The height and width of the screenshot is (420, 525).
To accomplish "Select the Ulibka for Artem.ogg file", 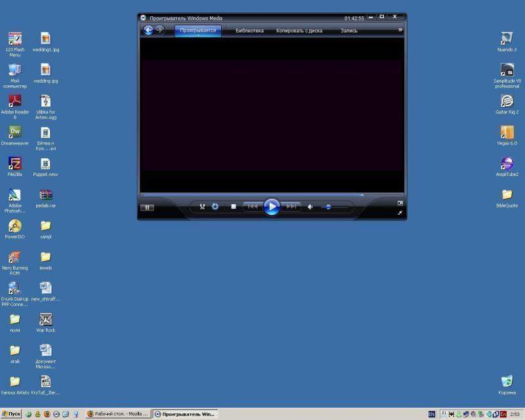I will (45, 107).
